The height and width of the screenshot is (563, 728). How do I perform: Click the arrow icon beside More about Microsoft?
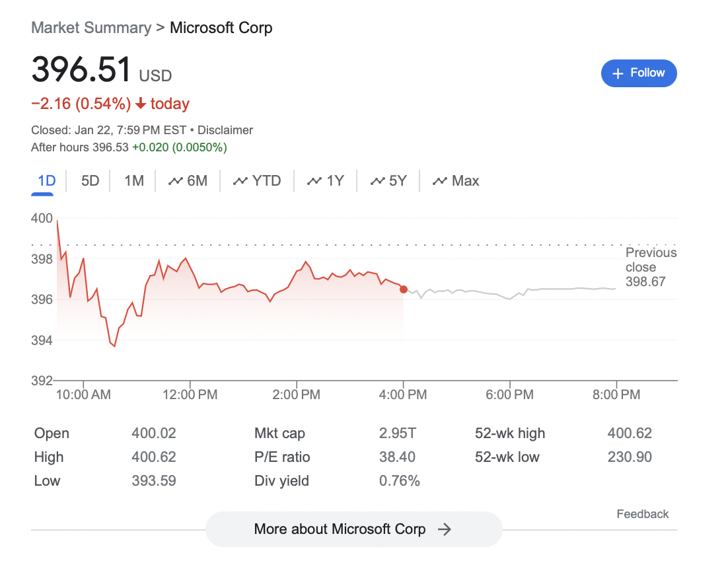click(445, 529)
